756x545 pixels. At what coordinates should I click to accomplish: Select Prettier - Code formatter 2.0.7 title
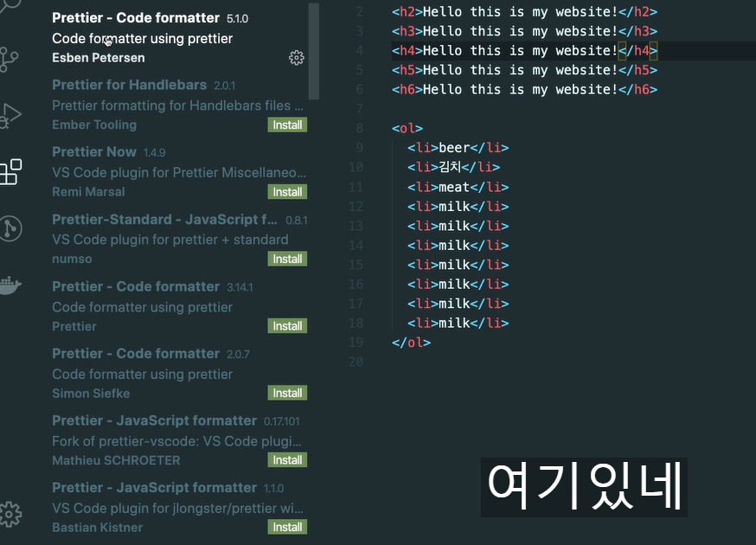(x=136, y=354)
